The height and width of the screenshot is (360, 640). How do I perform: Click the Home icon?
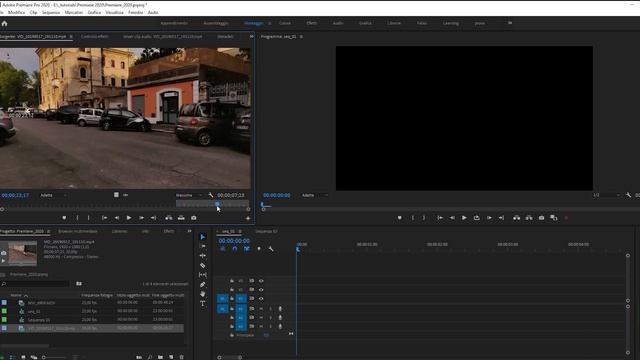pos(4,24)
